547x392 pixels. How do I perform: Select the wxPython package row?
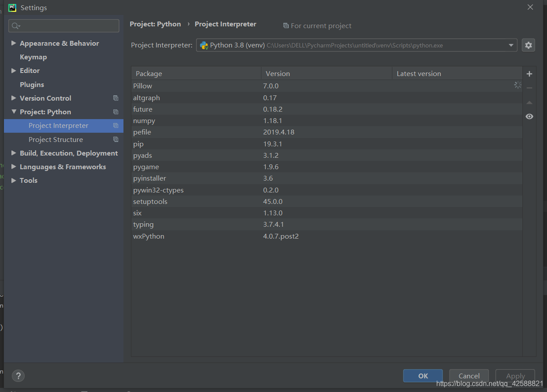pyautogui.click(x=327, y=236)
